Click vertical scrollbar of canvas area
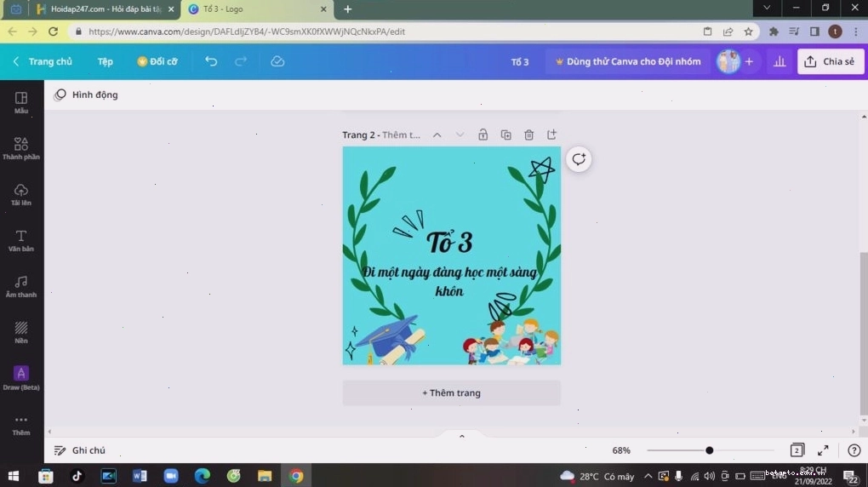The width and height of the screenshot is (868, 487). pos(864,332)
